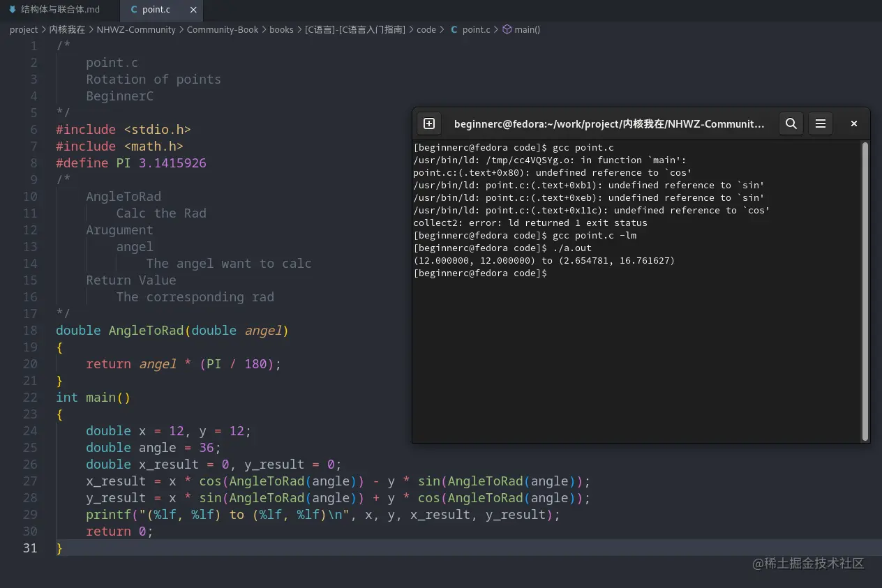Viewport: 882px width, 588px height.
Task: Click line number 18 in the gutter
Action: coord(30,330)
